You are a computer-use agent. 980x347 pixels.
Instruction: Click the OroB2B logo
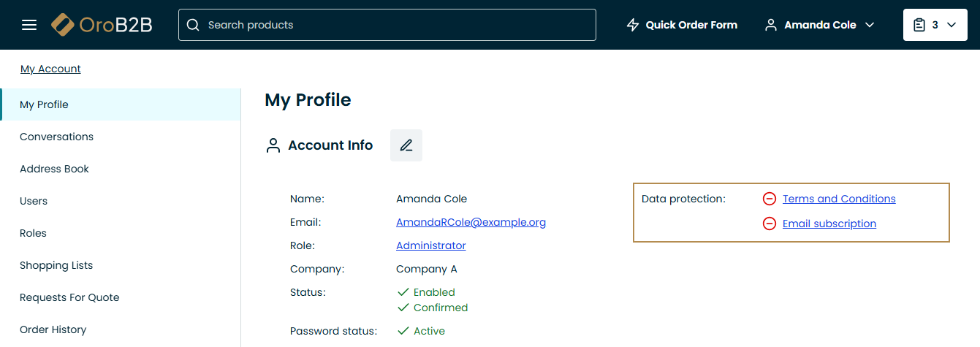coord(102,25)
